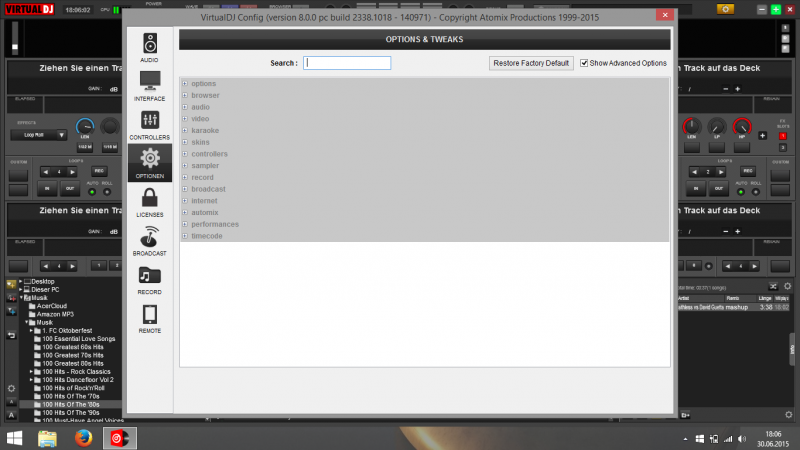Select the Remote tablet icon
Viewport: 800px width, 450px height.
[150, 314]
